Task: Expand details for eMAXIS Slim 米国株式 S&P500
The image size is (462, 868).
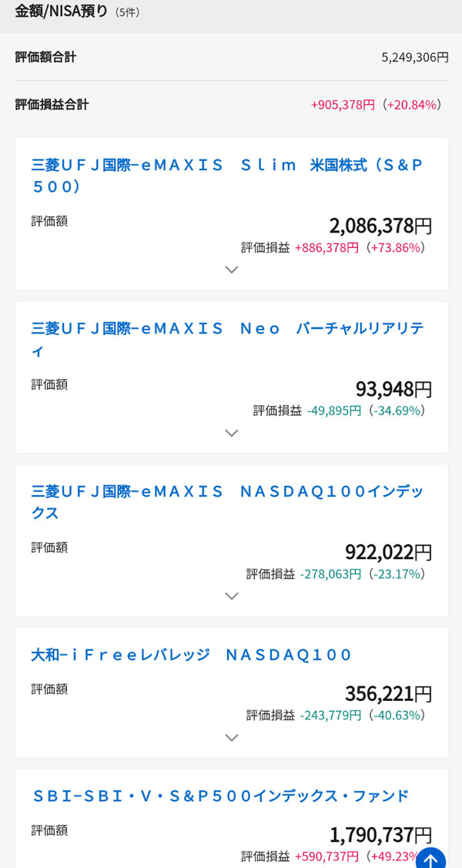Action: 231,270
